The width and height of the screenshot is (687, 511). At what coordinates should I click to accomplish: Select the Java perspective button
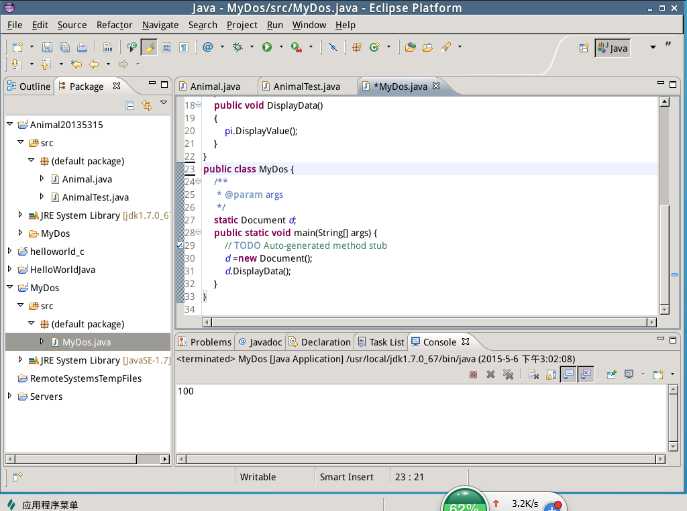click(613, 48)
